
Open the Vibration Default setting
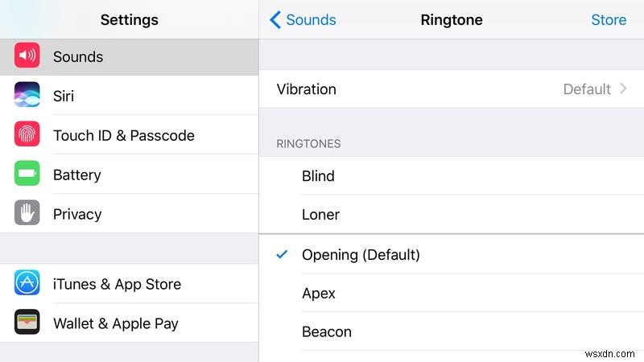click(587, 89)
